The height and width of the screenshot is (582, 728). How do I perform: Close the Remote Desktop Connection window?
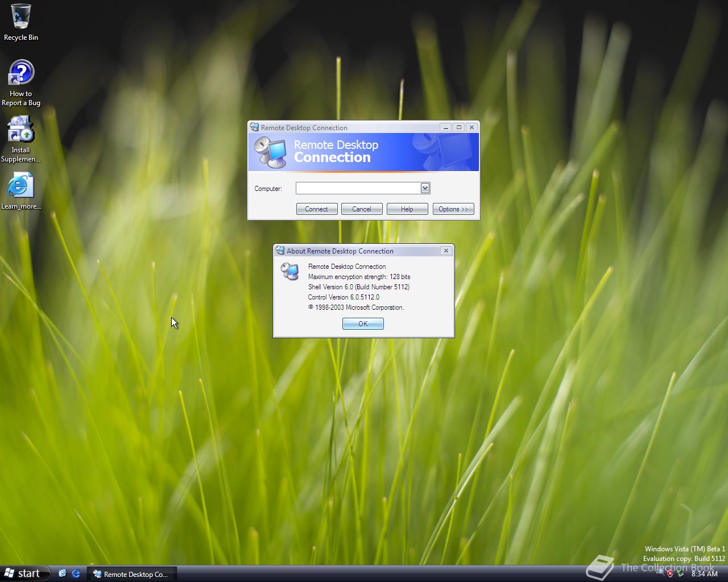coord(471,127)
